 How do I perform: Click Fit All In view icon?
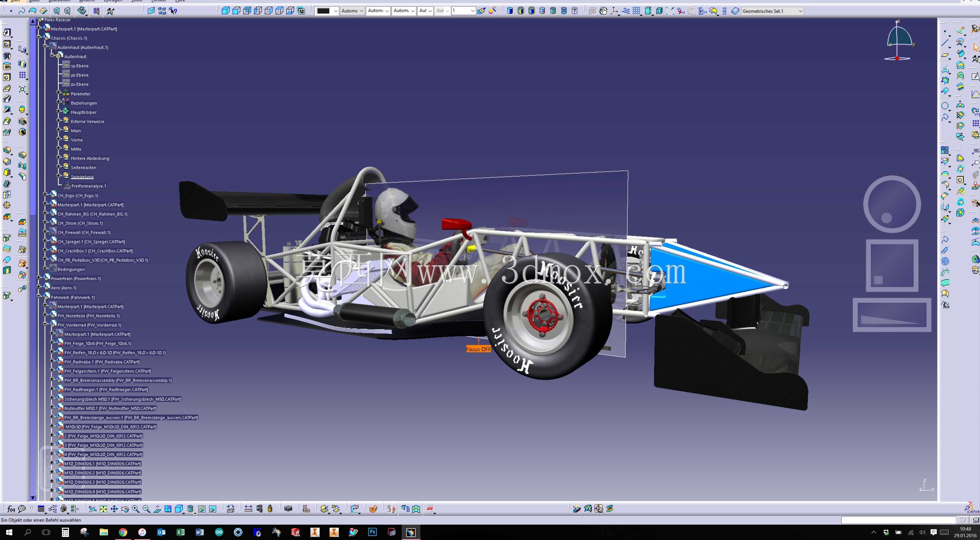[x=103, y=509]
